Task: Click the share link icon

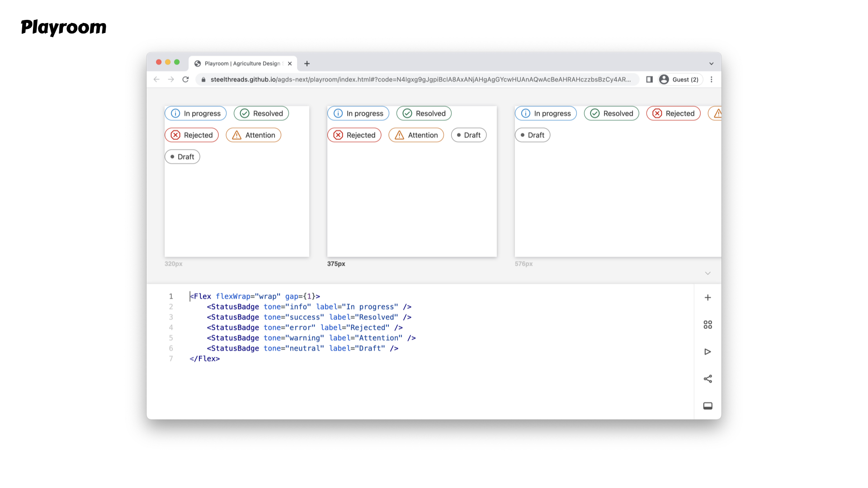Action: [x=708, y=379]
